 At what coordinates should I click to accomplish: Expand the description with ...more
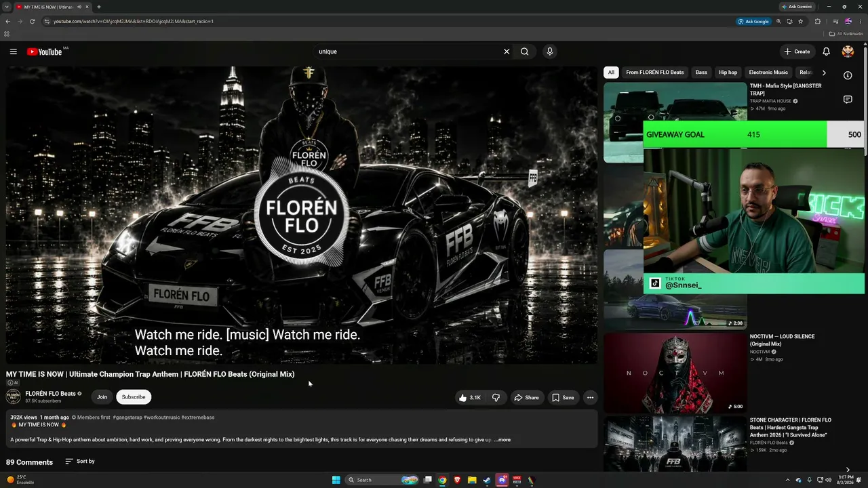pyautogui.click(x=502, y=440)
